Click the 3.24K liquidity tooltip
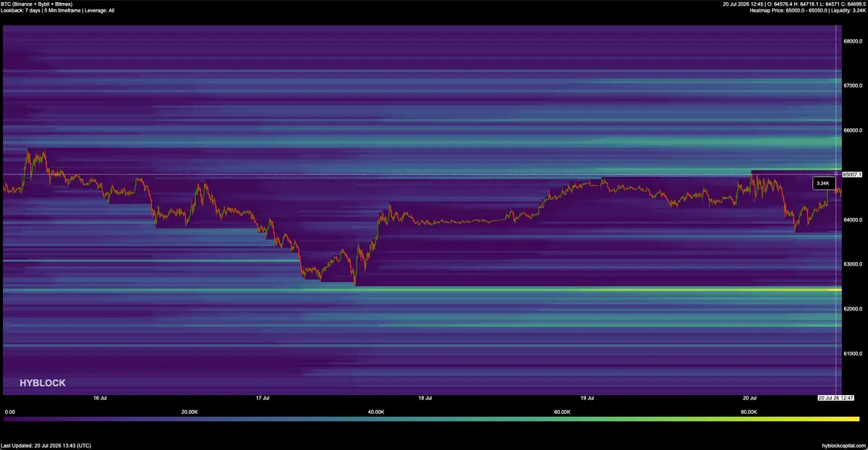Image resolution: width=868 pixels, height=450 pixels. (824, 184)
